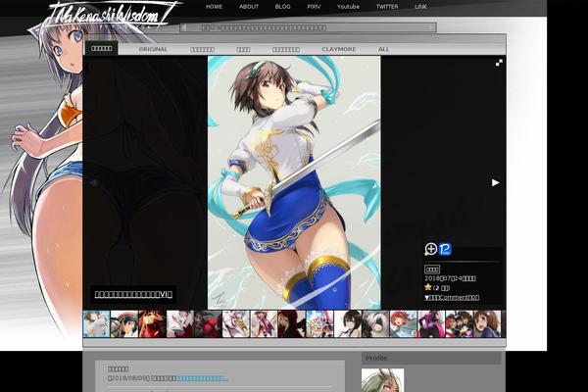Click the main sword girl illustration
588x392 pixels.
(294, 182)
